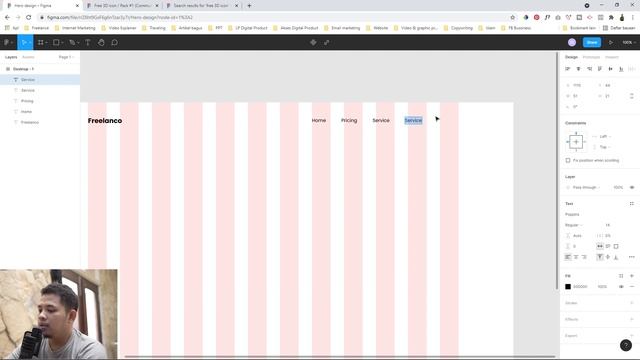This screenshot has width=640, height=360.
Task: Toggle text align left
Action: pos(568,257)
